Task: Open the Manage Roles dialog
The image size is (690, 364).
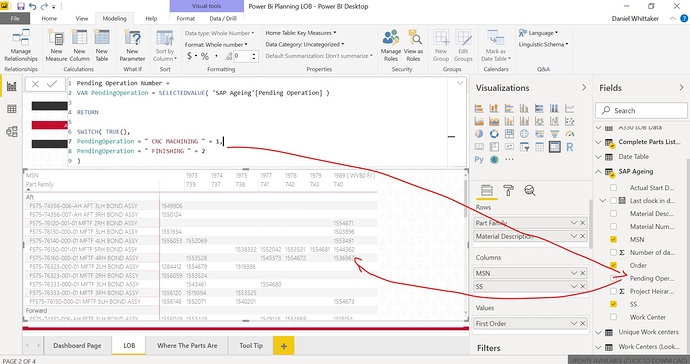Action: (391, 45)
